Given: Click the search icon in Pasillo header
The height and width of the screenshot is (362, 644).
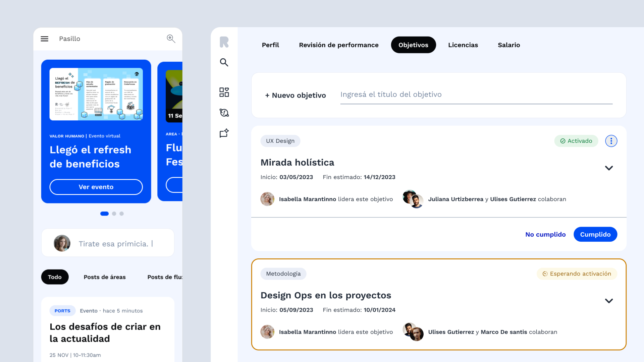Looking at the screenshot, I should pyautogui.click(x=171, y=39).
